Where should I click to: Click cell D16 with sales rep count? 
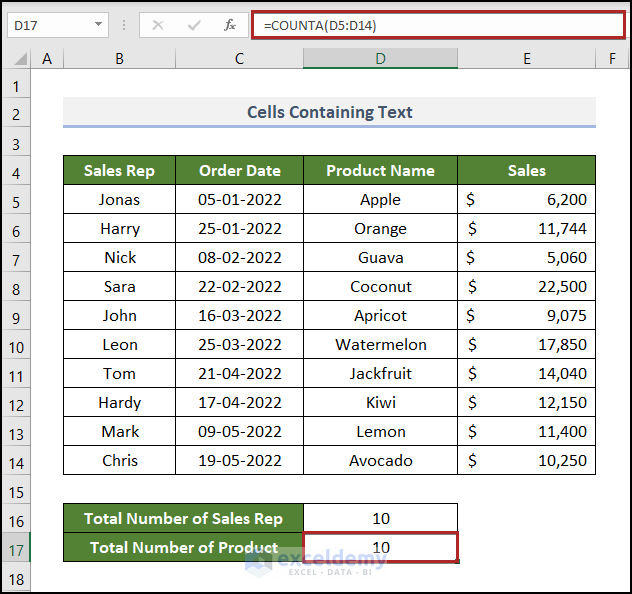coord(380,518)
